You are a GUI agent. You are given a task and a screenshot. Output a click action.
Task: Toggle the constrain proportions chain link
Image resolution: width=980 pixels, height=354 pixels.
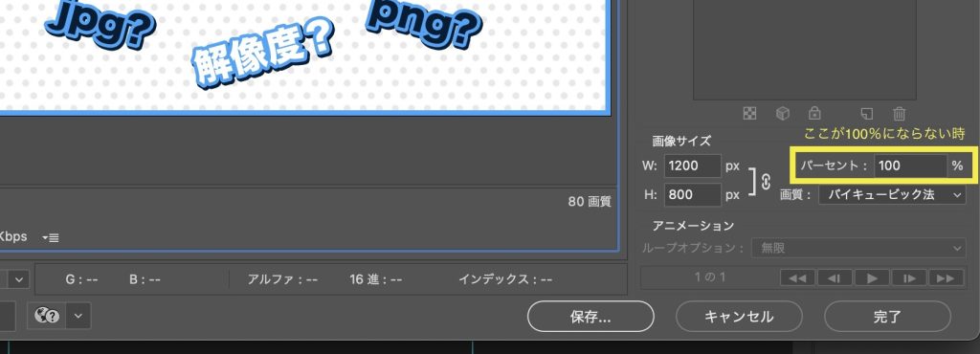point(766,181)
